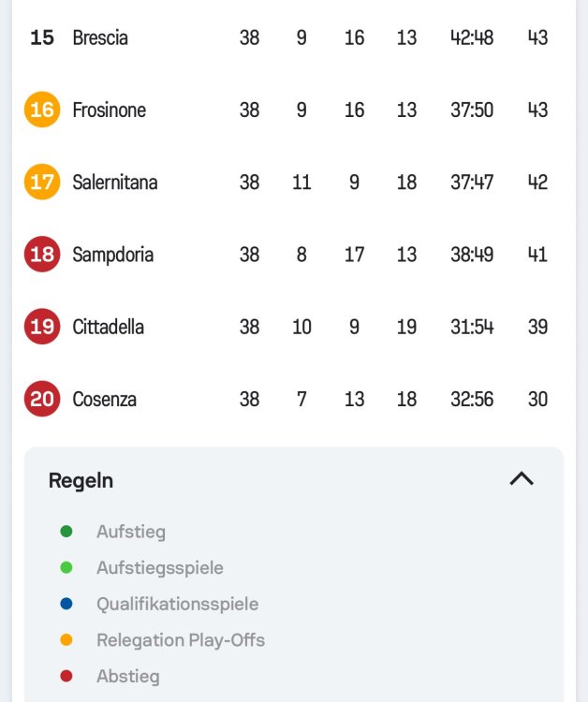Select the Cittadella team name
Image resolution: width=588 pixels, height=702 pixels.
[110, 327]
